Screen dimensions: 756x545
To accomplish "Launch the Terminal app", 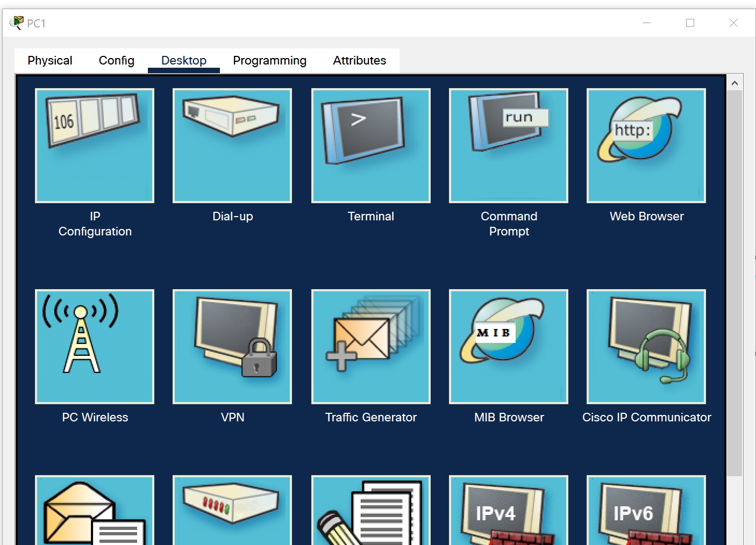I will coord(371,146).
